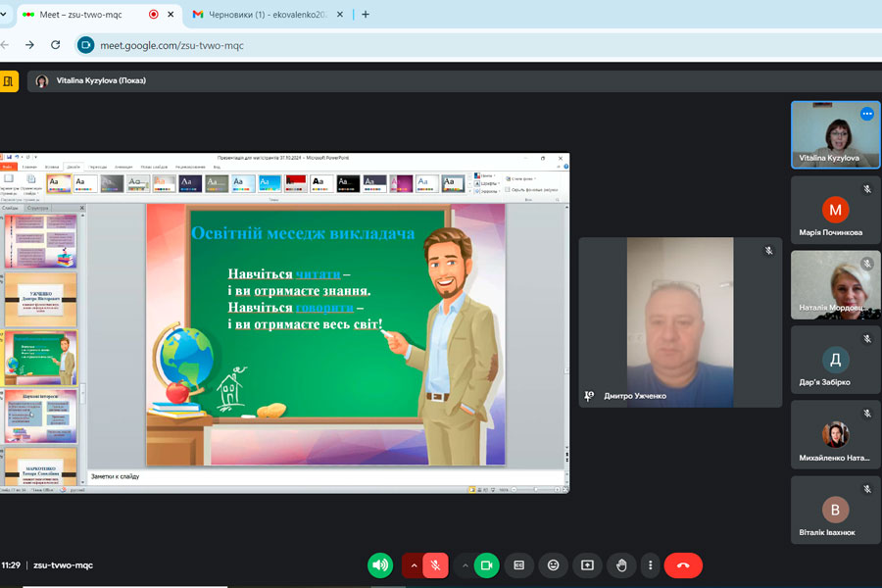Image resolution: width=882 pixels, height=588 pixels.
Task: Unmute the microphone in Meet
Action: tap(436, 564)
